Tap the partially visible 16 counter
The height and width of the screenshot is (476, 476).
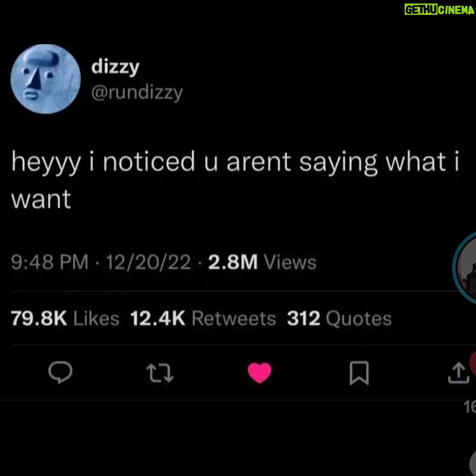[469, 407]
